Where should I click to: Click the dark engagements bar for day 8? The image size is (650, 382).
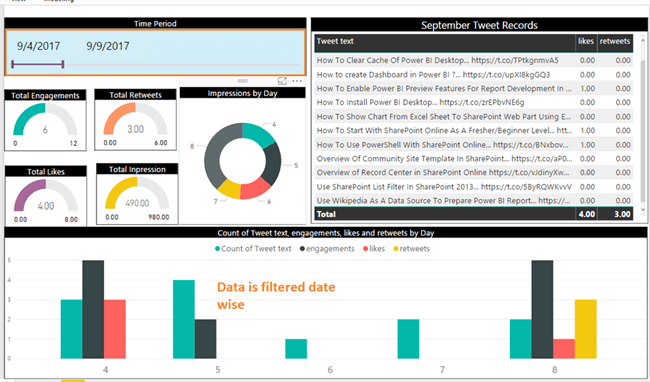tap(542, 309)
